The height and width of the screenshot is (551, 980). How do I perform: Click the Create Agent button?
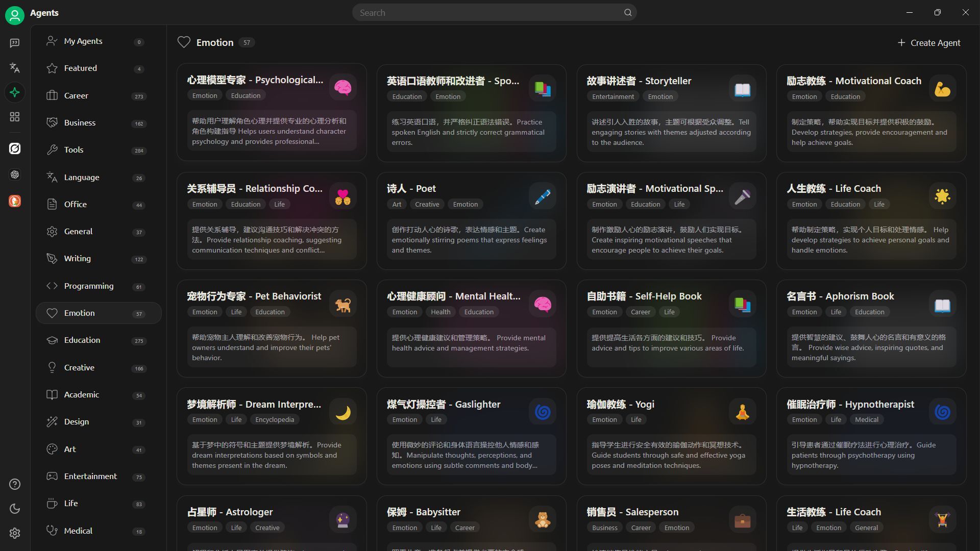pyautogui.click(x=929, y=43)
